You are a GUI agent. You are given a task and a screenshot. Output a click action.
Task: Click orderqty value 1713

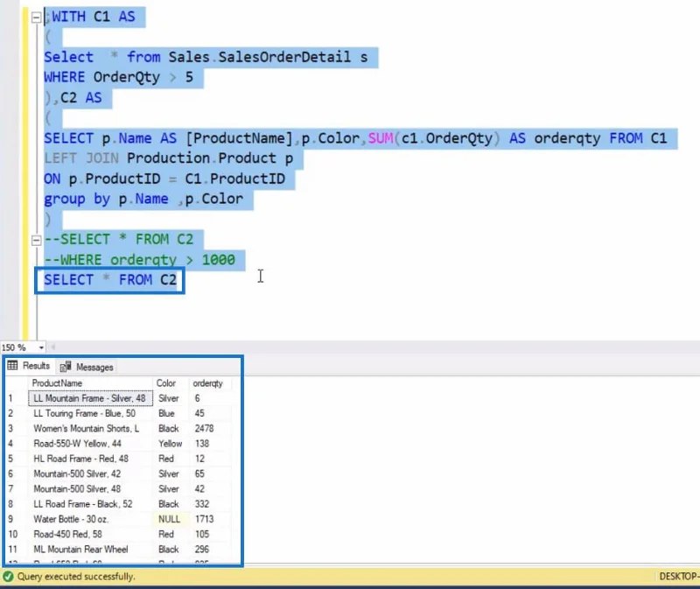coord(210,519)
